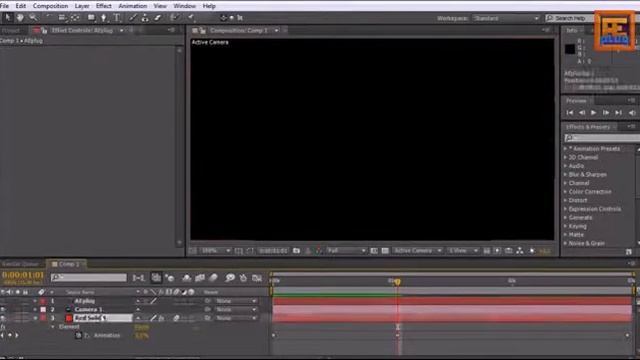Screen dimensions: 640x360
Task: Toggle visibility eye of AEplug layer
Action: tap(3, 301)
